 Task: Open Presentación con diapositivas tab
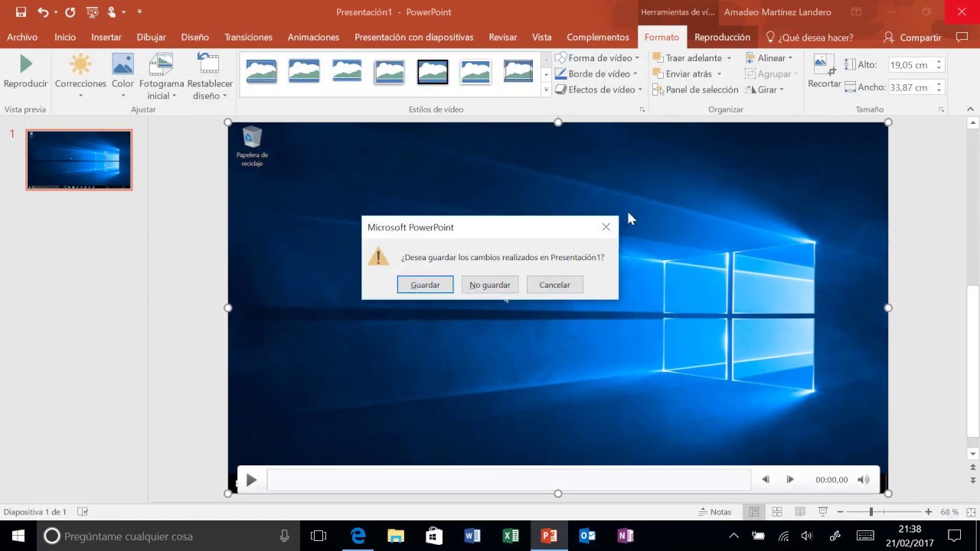point(413,37)
